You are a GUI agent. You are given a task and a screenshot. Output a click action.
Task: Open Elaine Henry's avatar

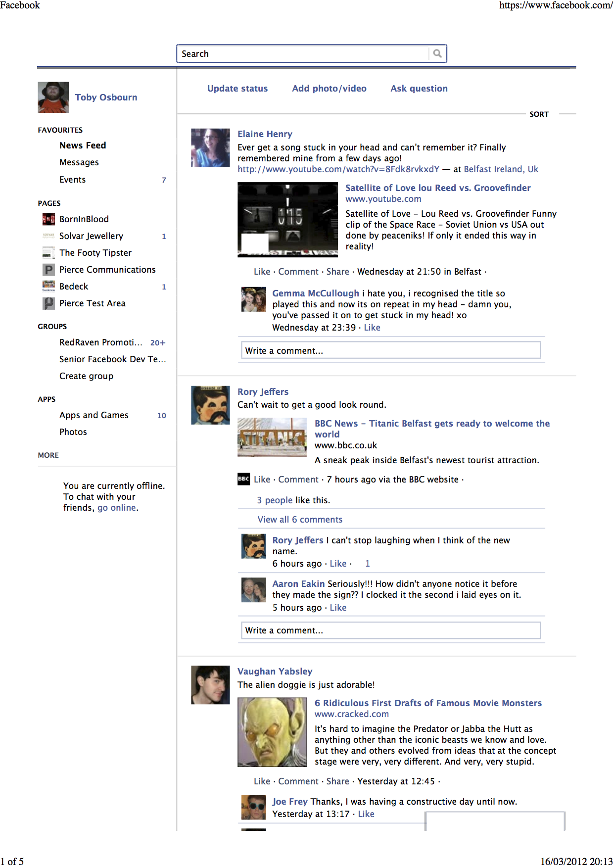click(210, 148)
